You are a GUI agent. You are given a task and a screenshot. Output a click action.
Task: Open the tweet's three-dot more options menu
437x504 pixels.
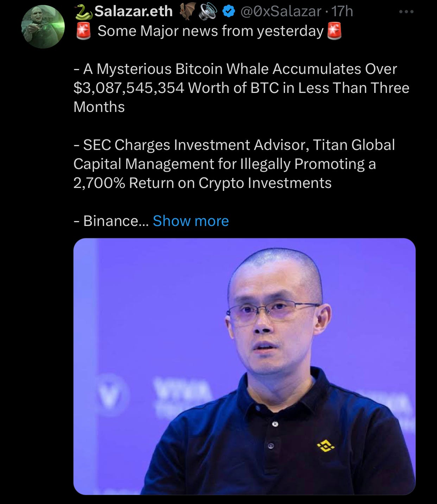(x=406, y=12)
